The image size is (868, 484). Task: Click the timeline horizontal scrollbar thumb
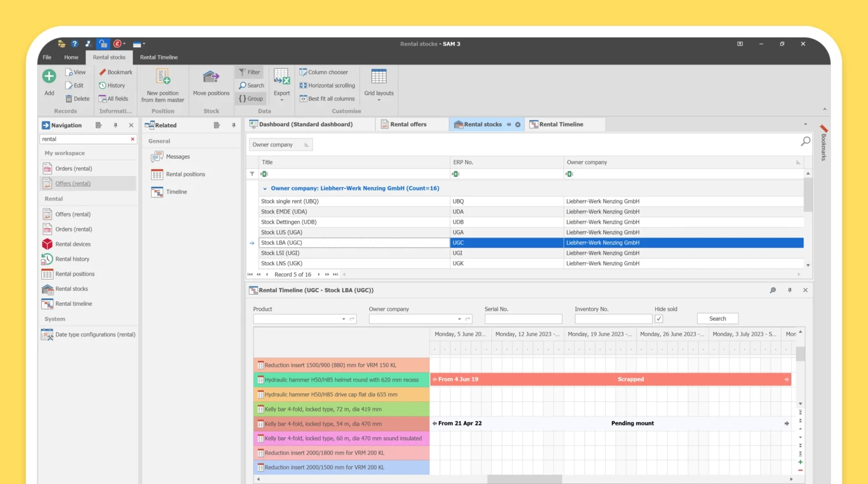524,479
